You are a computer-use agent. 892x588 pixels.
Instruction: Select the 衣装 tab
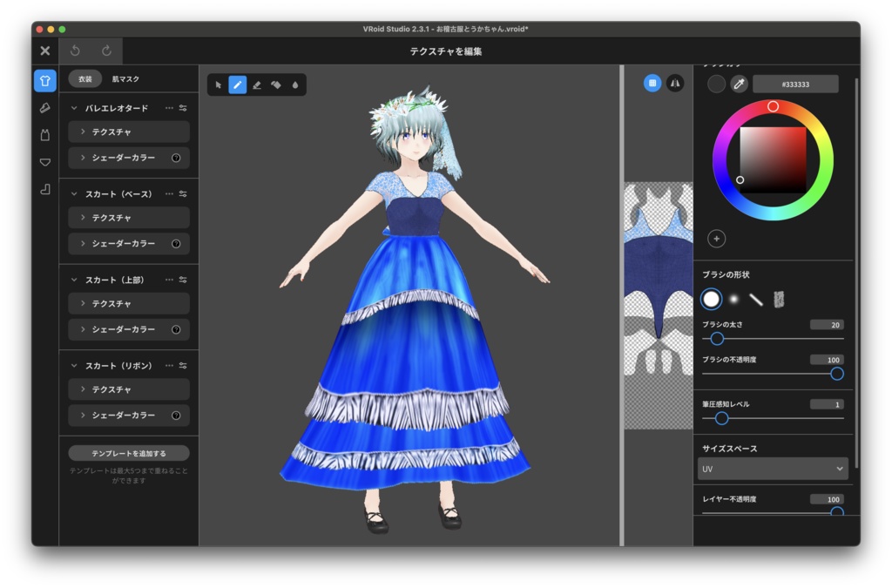[84, 78]
